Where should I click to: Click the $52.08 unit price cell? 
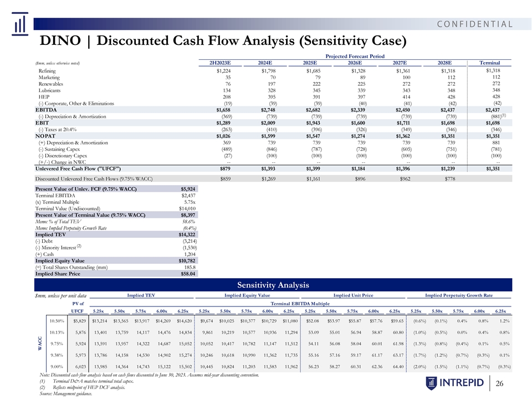click(313, 321)
